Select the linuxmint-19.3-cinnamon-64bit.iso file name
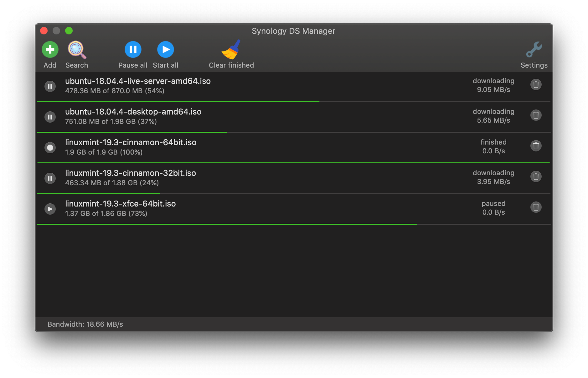 pos(131,142)
